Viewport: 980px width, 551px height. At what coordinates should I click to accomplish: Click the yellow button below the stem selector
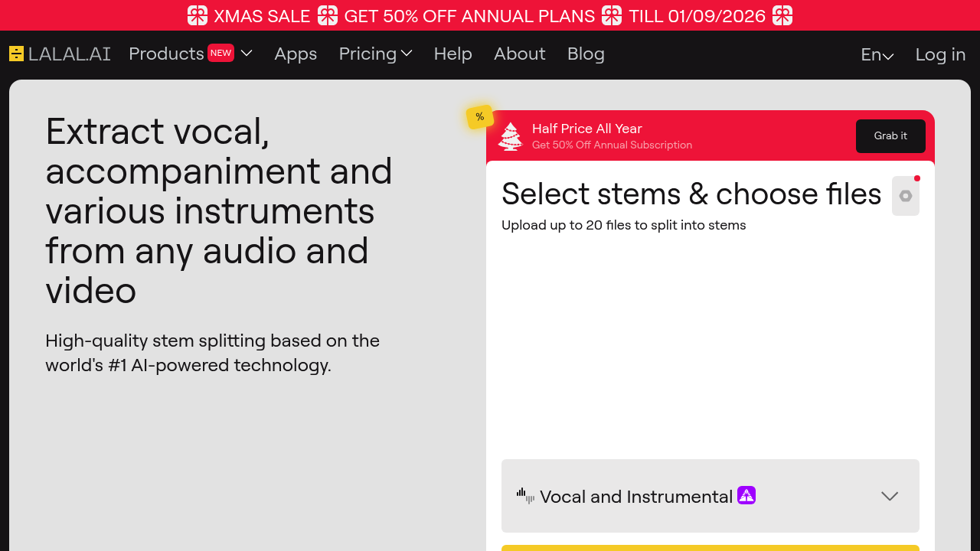(x=710, y=547)
